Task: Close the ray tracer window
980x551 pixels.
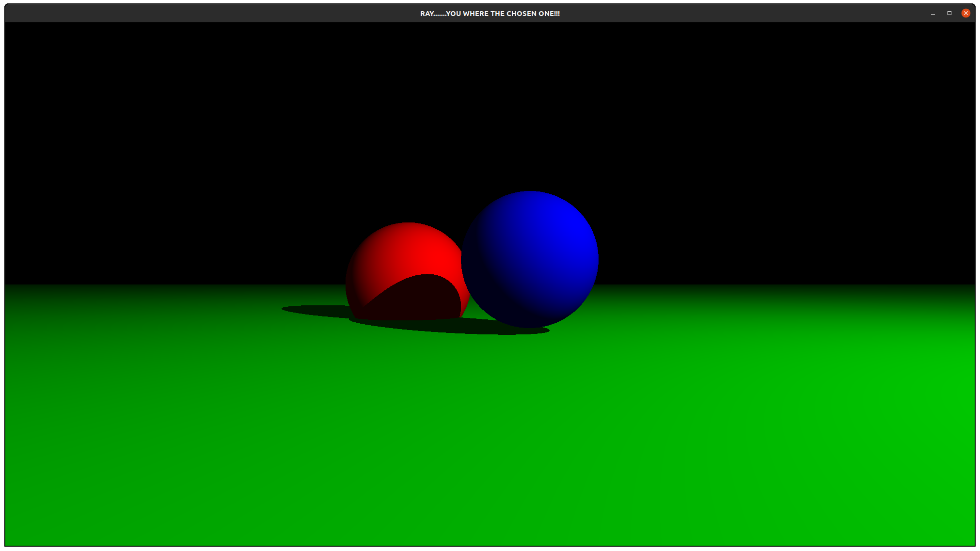Action: point(965,13)
